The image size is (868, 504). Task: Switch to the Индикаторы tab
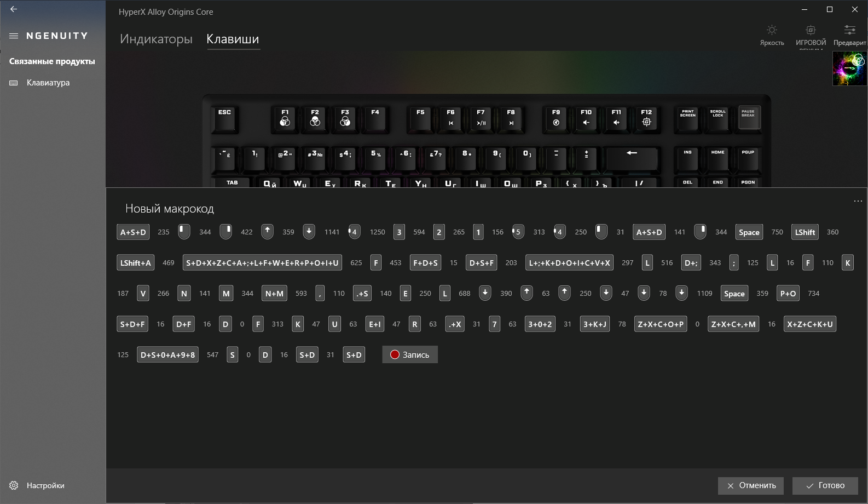coord(156,39)
